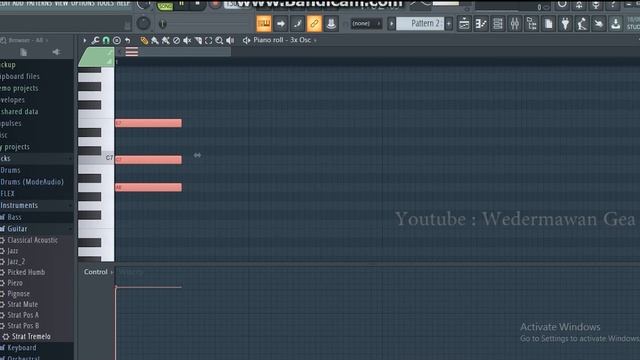Open the ADD menu
Viewport: 640px width, 360px height.
coord(18,3)
